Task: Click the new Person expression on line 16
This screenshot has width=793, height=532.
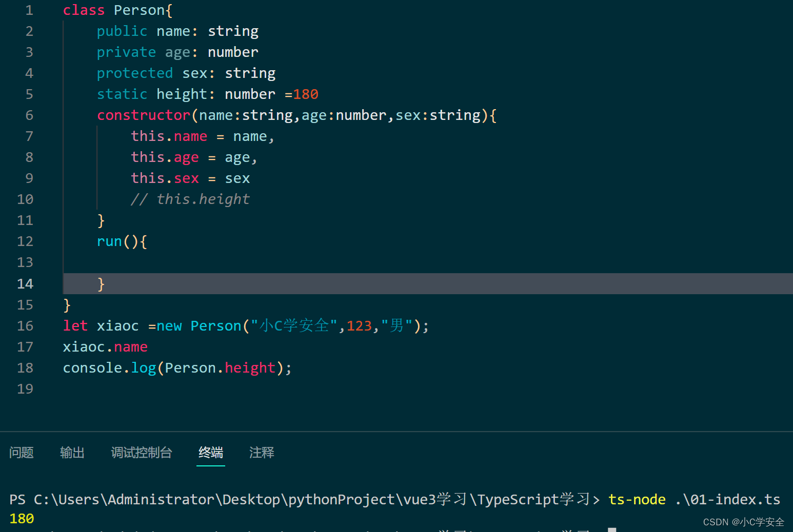Action: click(197, 325)
